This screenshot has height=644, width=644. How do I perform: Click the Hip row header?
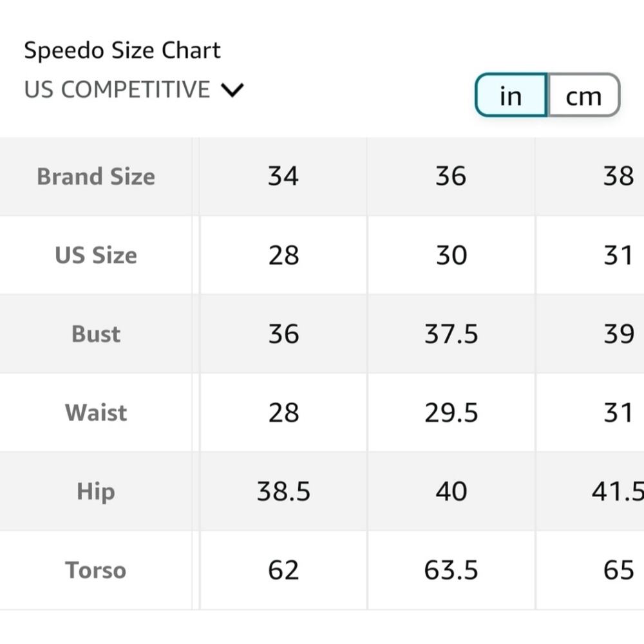pos(96,491)
